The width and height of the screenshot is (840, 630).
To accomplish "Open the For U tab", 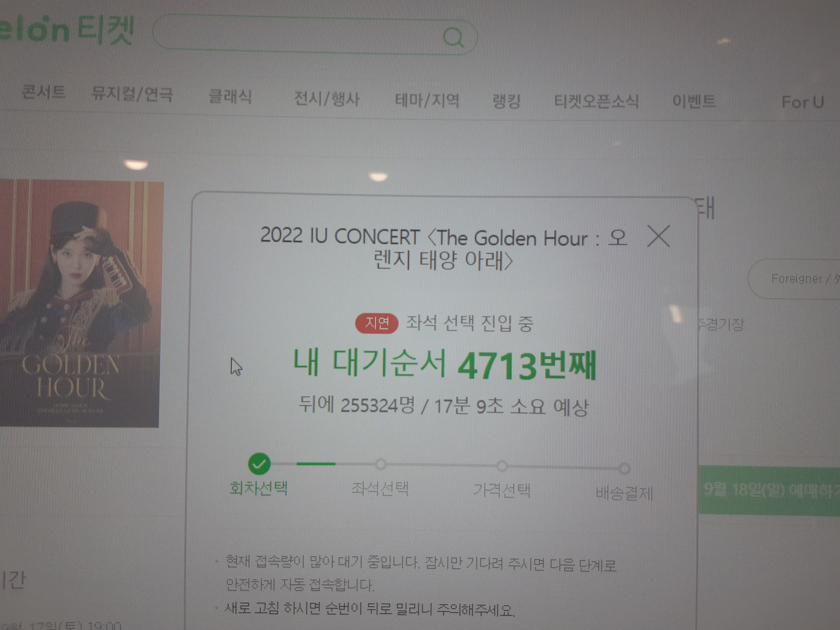I will [x=802, y=102].
